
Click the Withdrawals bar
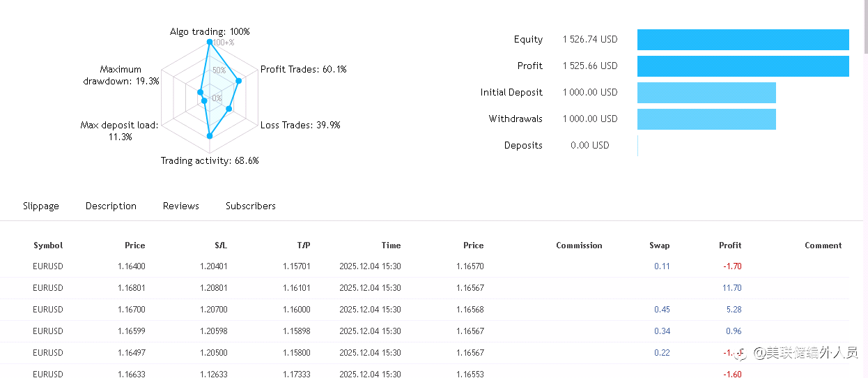(706, 119)
